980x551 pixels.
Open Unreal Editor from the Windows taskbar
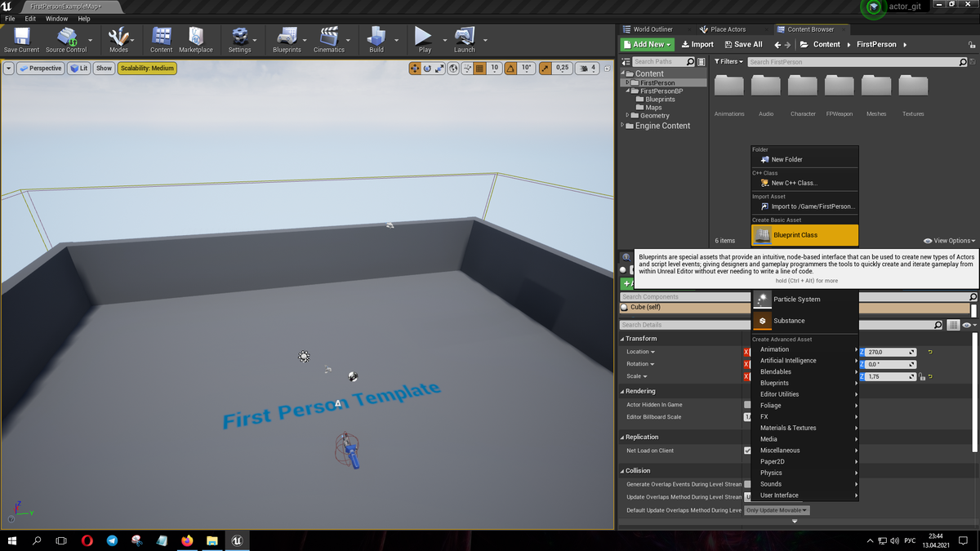(236, 540)
